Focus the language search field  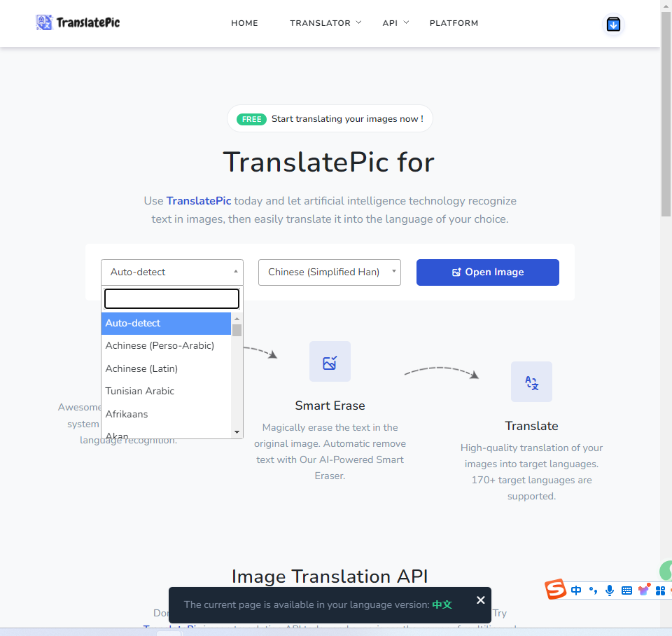172,298
